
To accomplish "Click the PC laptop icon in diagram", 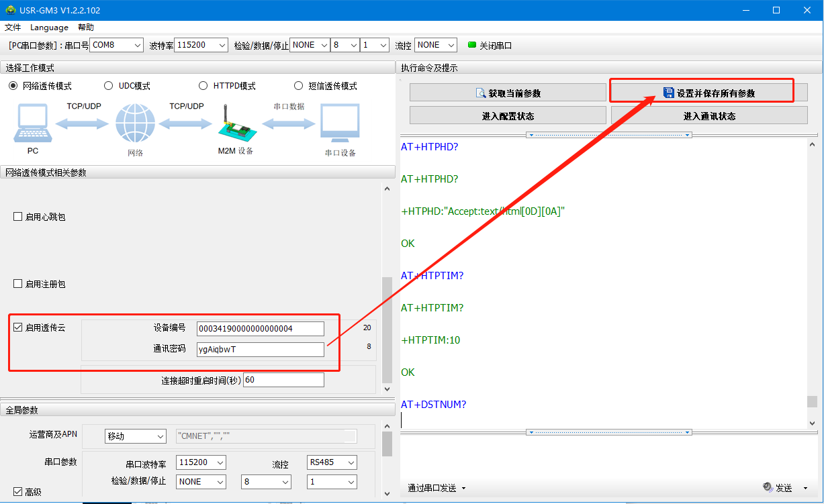I will (32, 123).
